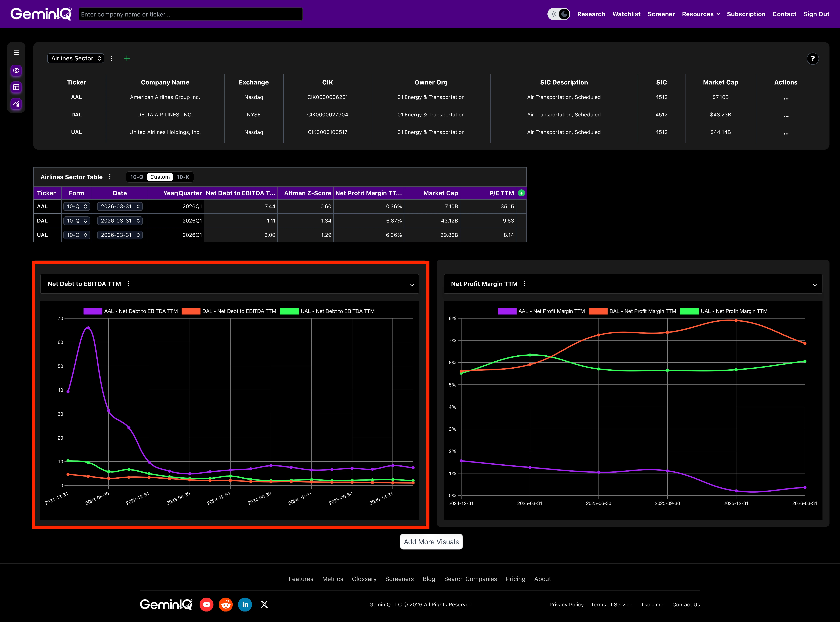The image size is (840, 622).
Task: Sort table by Market Cap column header
Action: [x=432, y=193]
